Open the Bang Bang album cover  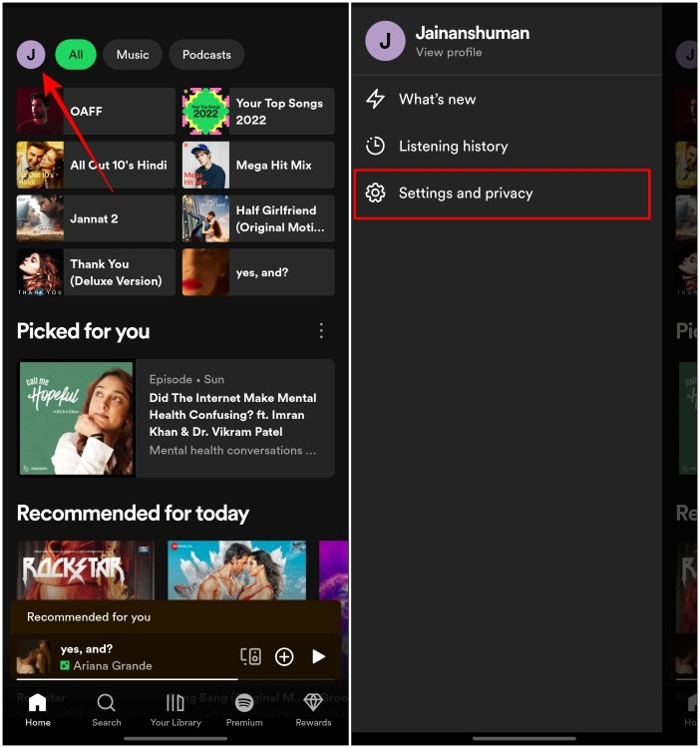coord(237,570)
